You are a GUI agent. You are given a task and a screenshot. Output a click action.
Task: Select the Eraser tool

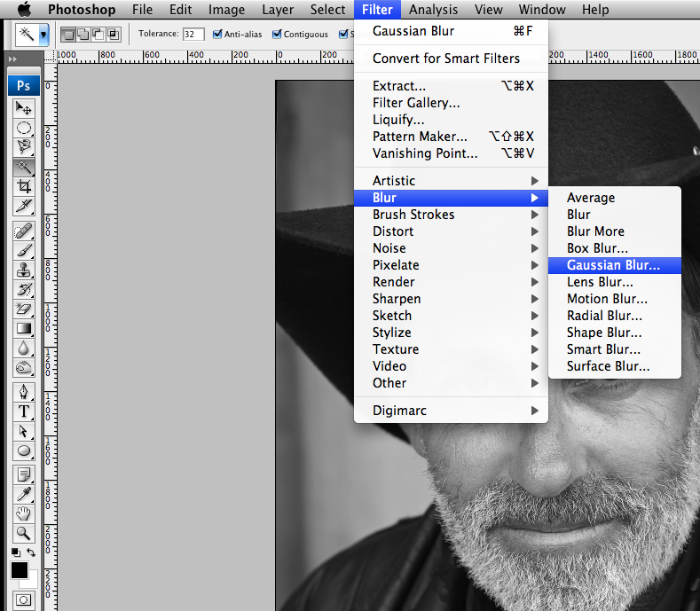(23, 309)
